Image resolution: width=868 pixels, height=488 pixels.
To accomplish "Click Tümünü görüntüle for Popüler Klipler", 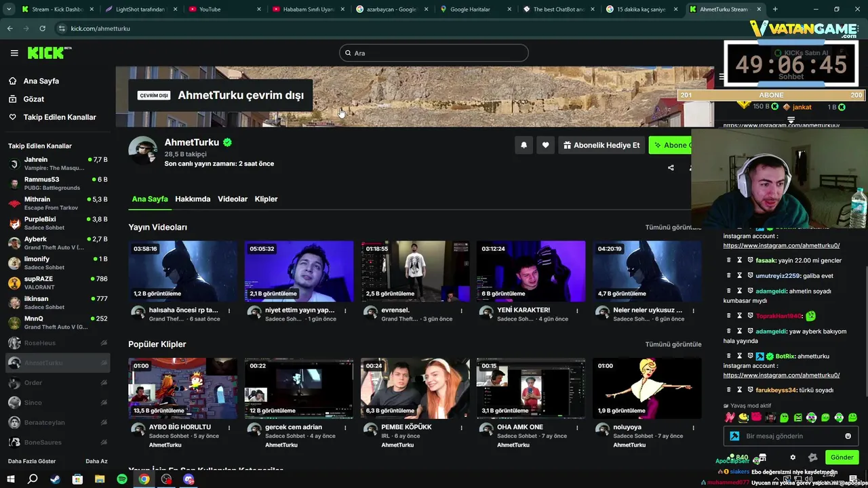I will 673,344.
